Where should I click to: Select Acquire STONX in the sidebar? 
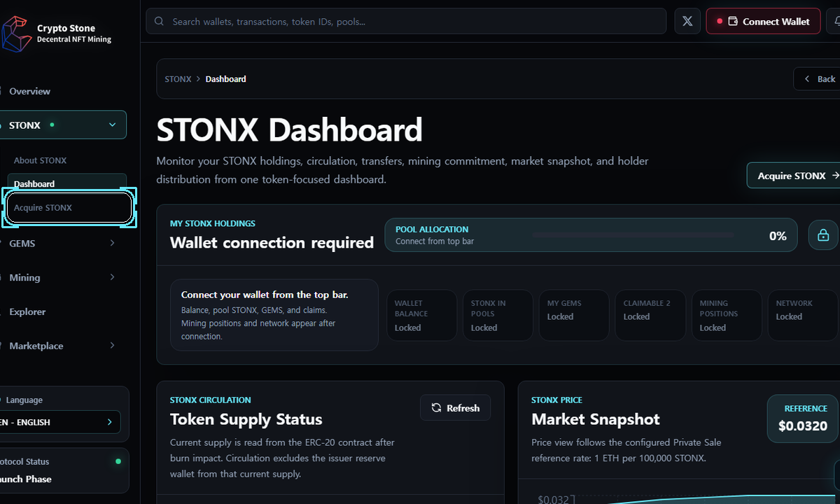coord(69,208)
